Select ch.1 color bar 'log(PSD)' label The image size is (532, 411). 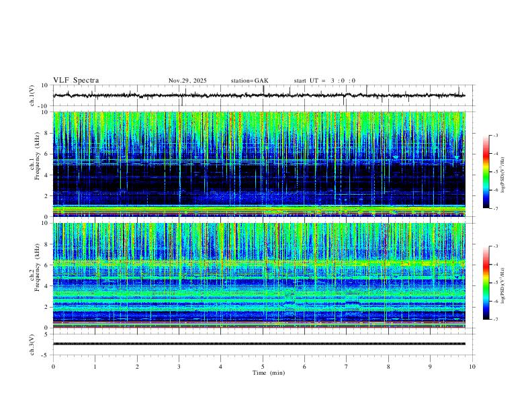coord(503,175)
